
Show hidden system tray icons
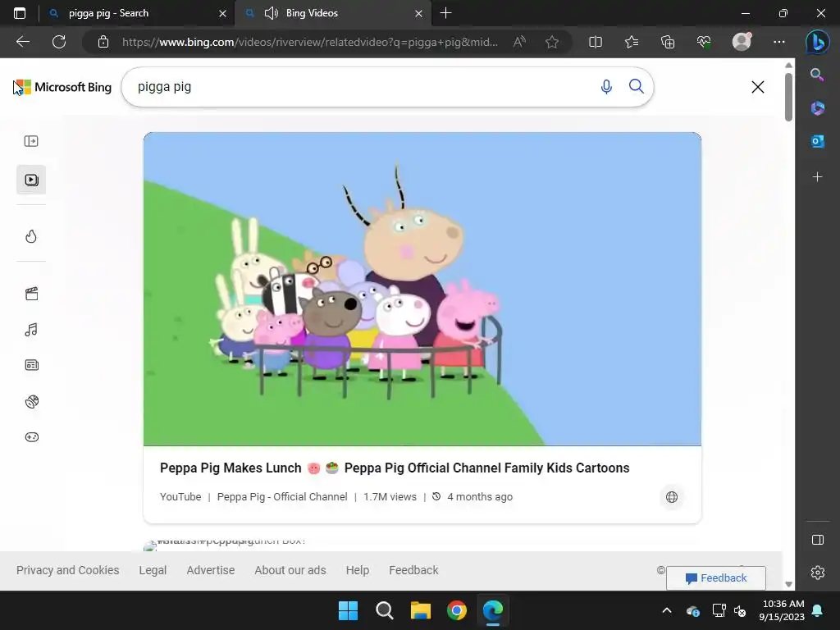(x=667, y=610)
